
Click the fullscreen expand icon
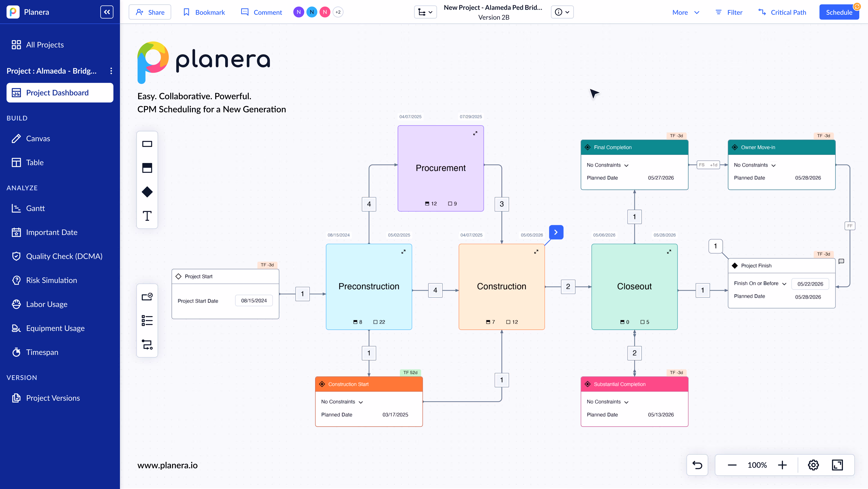(837, 465)
